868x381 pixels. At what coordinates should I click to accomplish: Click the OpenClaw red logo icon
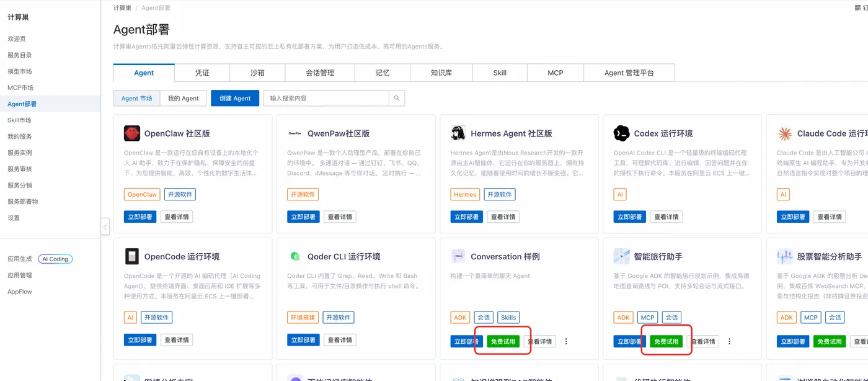[x=131, y=133]
